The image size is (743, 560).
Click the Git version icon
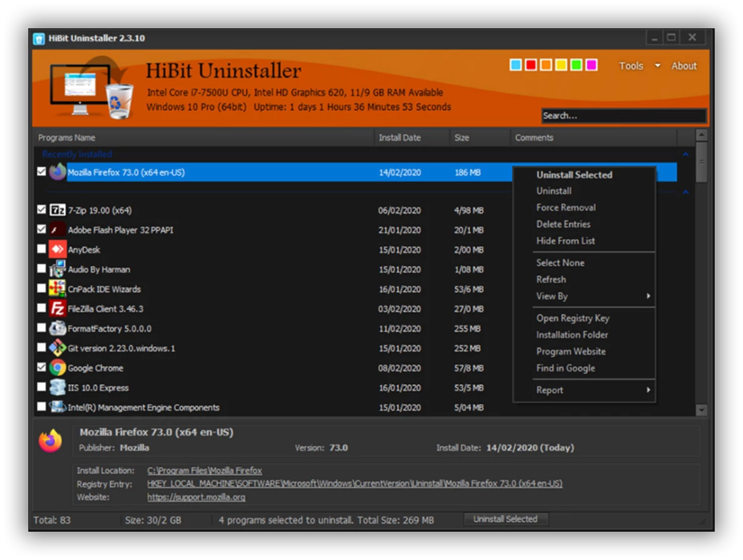click(58, 348)
